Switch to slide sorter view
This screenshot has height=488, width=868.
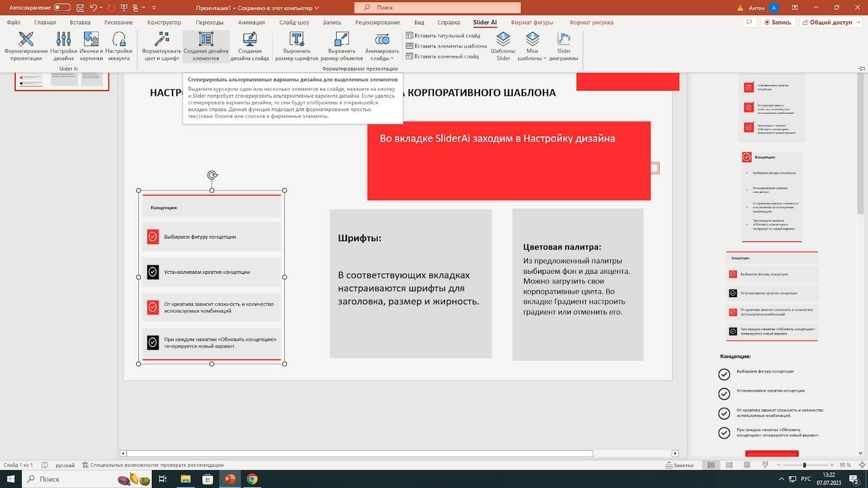pyautogui.click(x=729, y=465)
